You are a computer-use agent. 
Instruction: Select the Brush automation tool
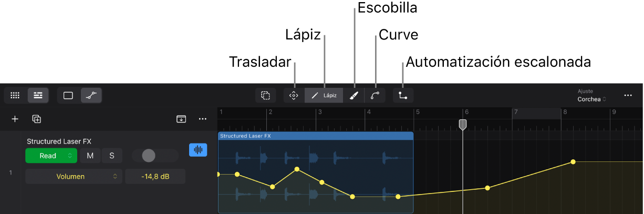click(354, 95)
